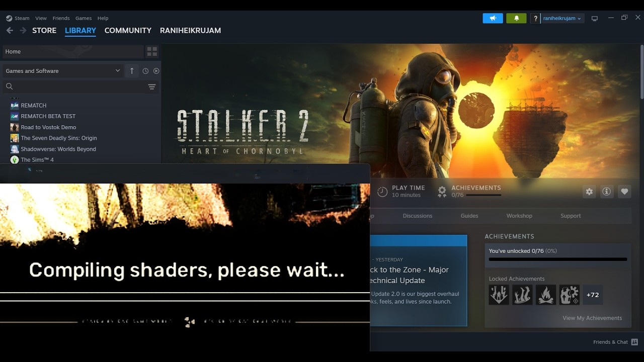Click the falling-figure locked achievement icon
644x362 pixels.
point(499,295)
